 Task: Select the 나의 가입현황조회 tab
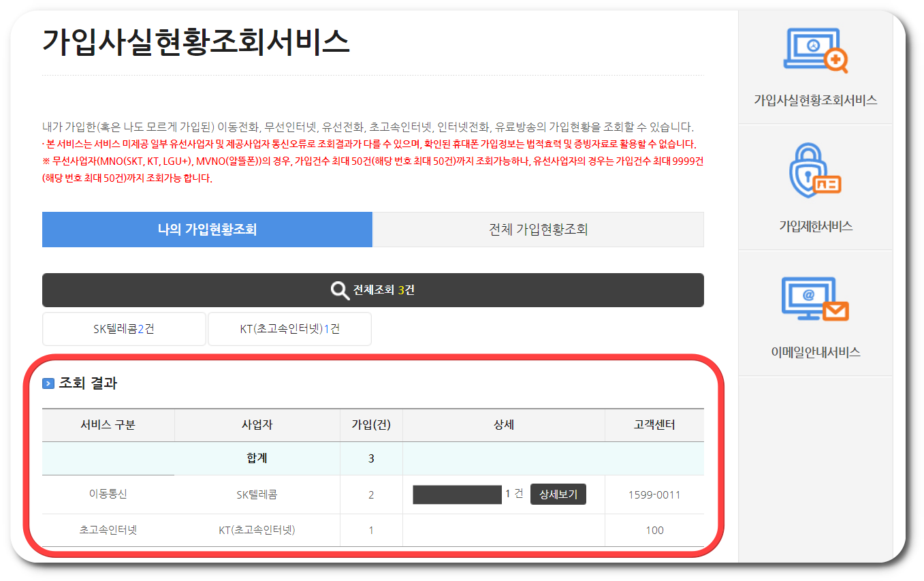point(207,230)
